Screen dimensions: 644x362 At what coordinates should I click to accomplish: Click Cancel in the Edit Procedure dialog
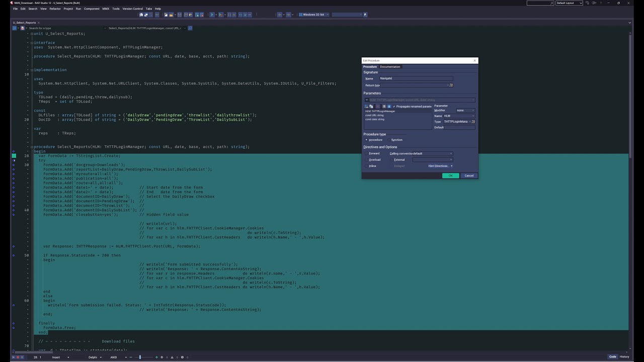(x=469, y=175)
